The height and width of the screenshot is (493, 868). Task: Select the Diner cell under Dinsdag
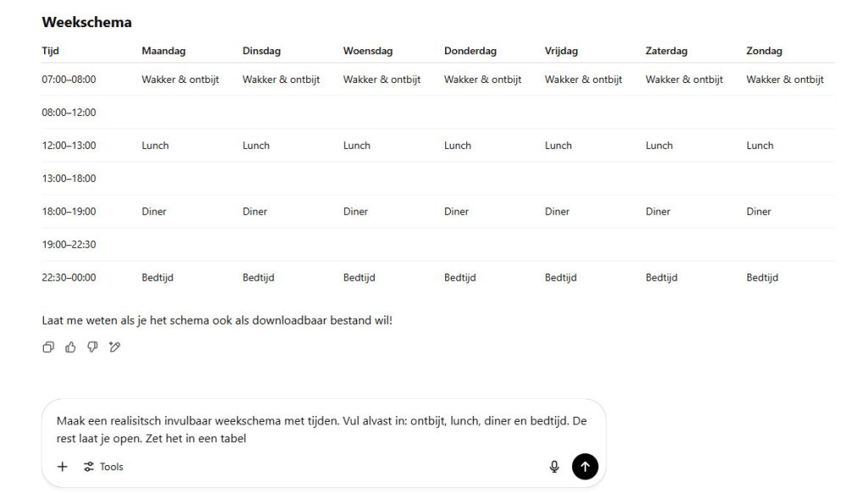click(254, 211)
